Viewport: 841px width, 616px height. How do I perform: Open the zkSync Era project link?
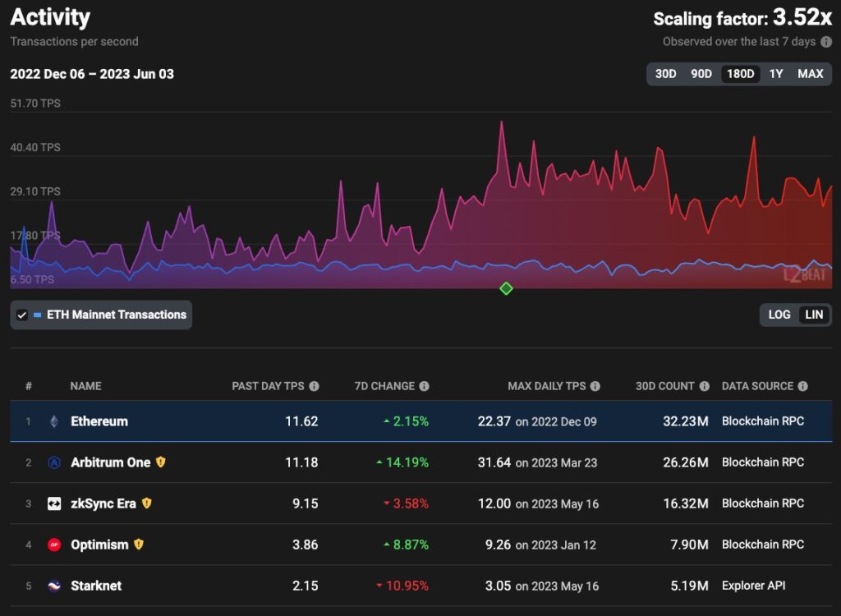coord(103,503)
